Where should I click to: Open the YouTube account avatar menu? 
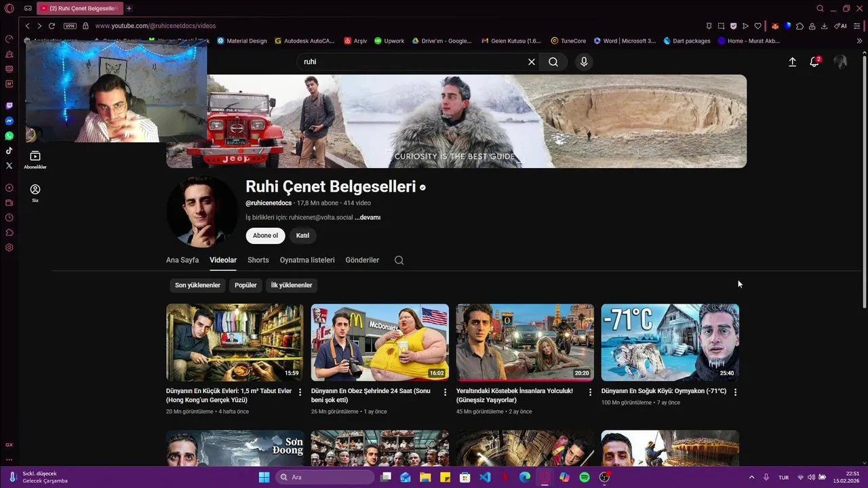(840, 62)
